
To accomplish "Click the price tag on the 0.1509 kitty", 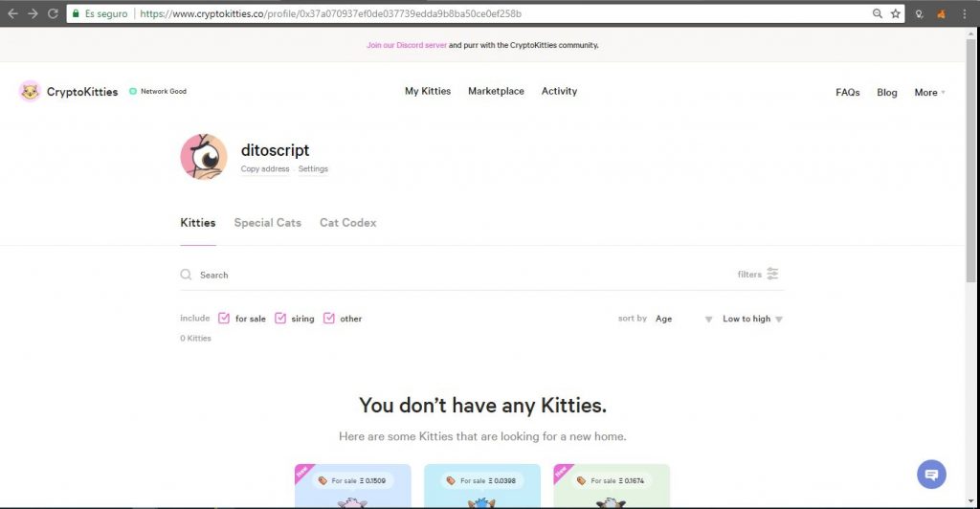I will click(323, 480).
